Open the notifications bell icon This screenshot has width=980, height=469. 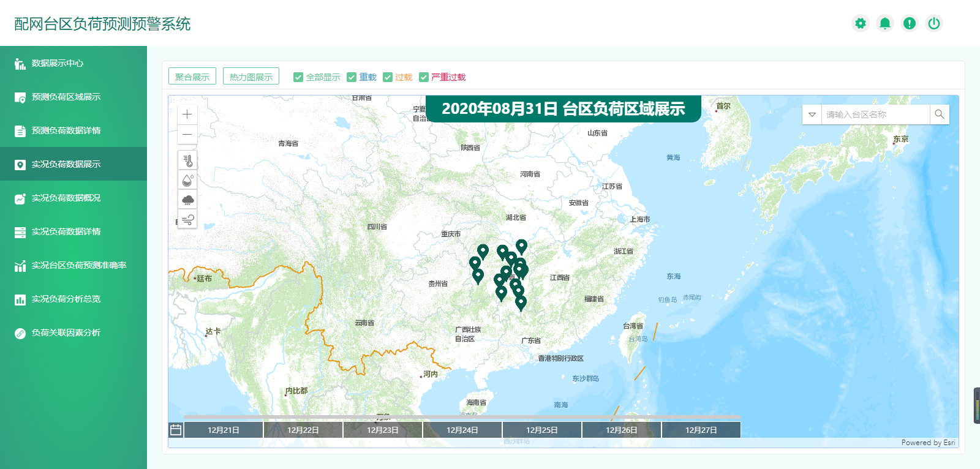[x=885, y=23]
